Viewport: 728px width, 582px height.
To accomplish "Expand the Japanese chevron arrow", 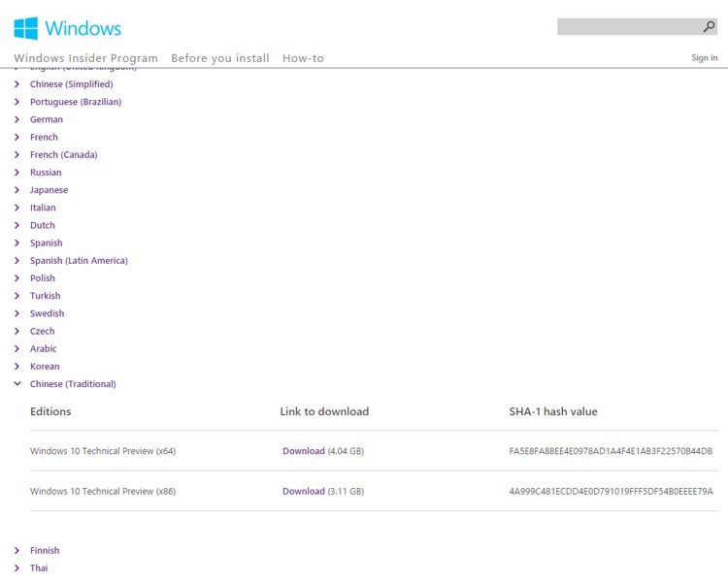I will tap(17, 190).
